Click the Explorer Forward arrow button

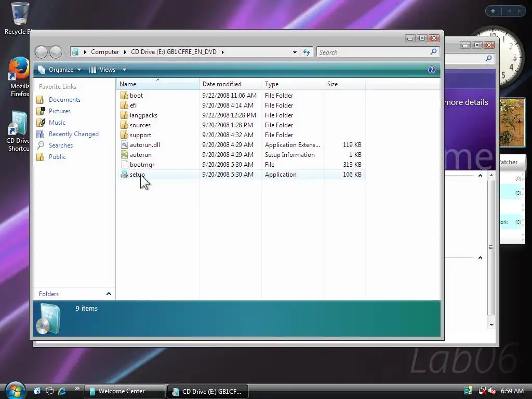click(56, 52)
